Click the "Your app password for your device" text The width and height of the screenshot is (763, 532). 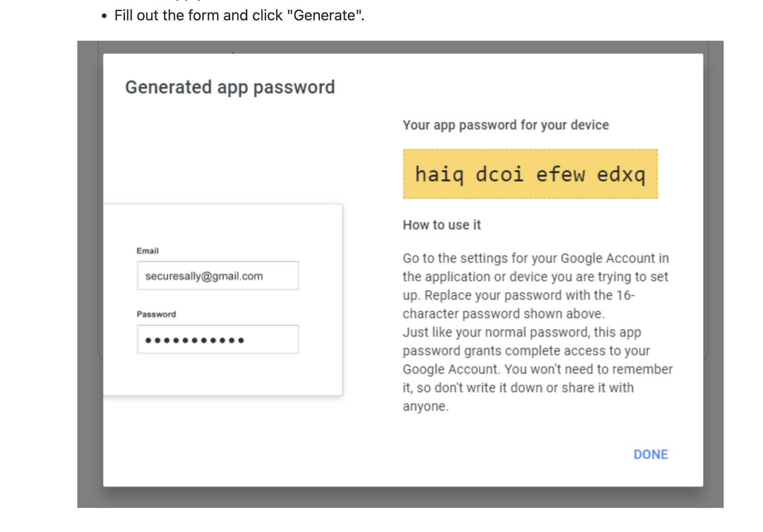506,125
